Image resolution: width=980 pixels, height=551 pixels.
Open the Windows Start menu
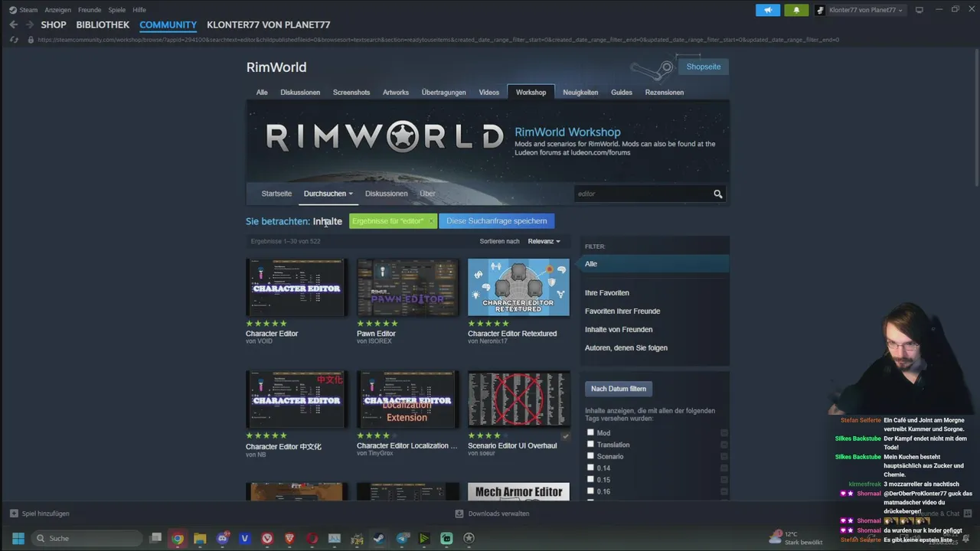tap(18, 538)
